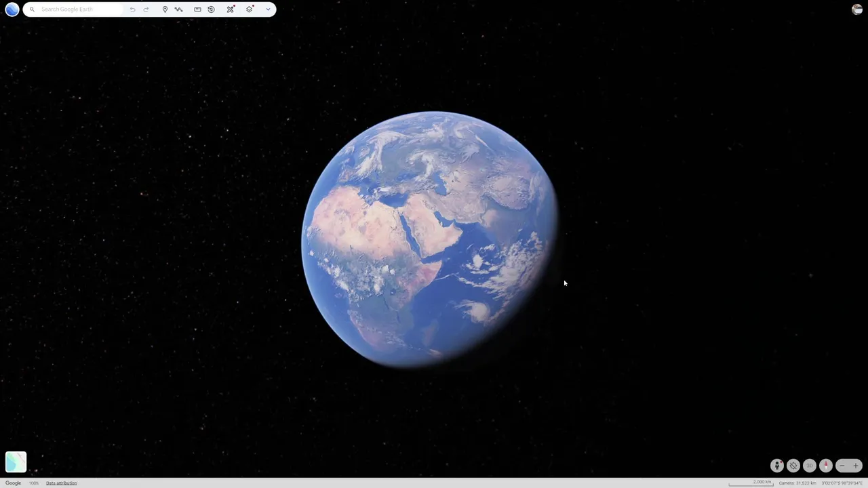Click the Google logo text
The width and height of the screenshot is (868, 488).
[x=13, y=483]
